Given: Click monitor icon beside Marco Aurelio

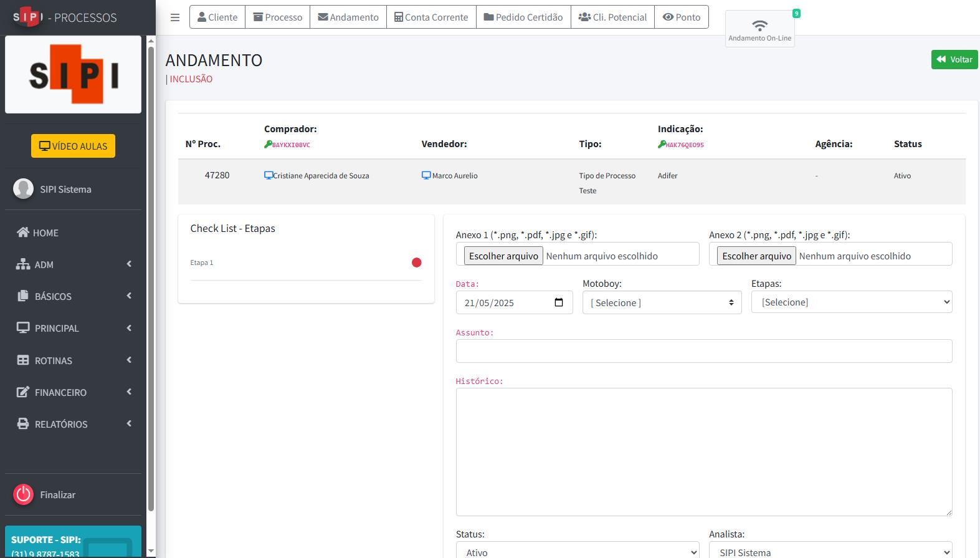Looking at the screenshot, I should click(x=426, y=175).
